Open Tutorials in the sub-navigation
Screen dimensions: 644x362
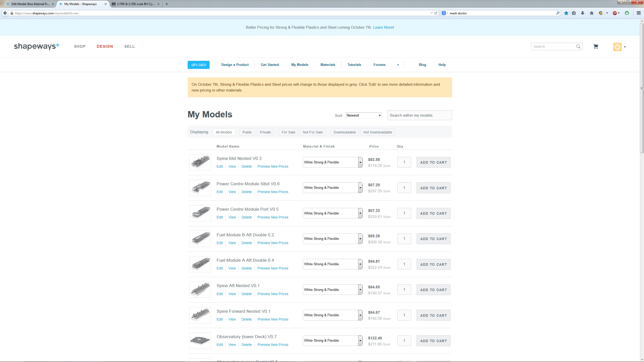[x=354, y=65]
